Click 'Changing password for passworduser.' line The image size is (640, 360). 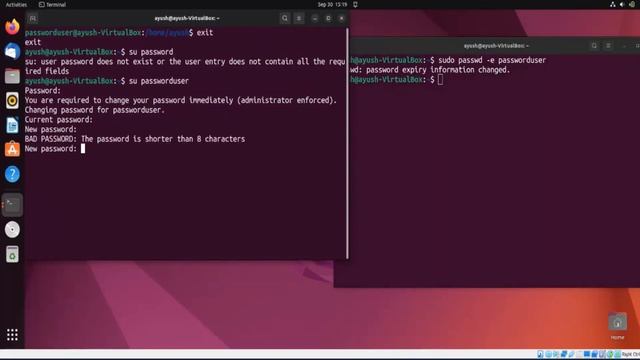click(95, 110)
